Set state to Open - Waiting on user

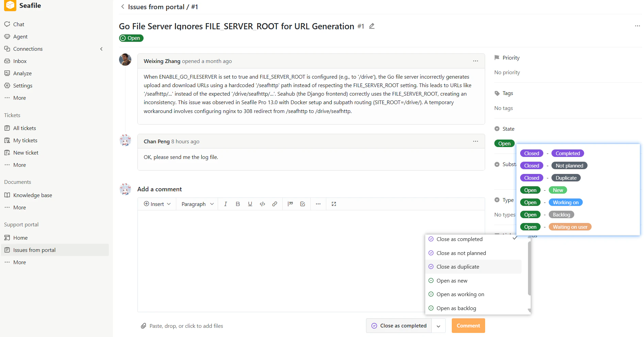point(556,227)
